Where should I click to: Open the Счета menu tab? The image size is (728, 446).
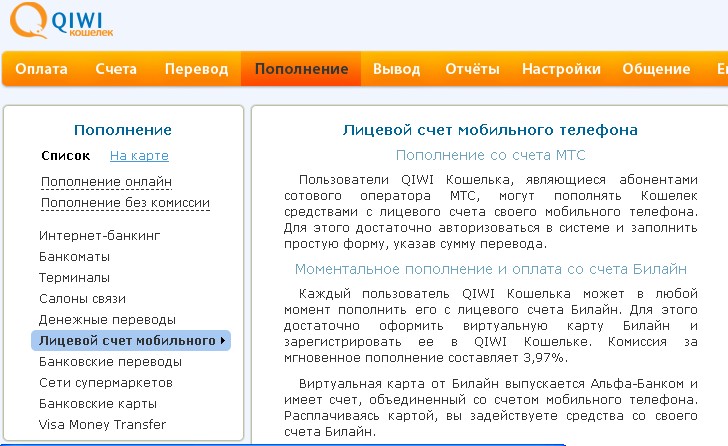point(116,69)
